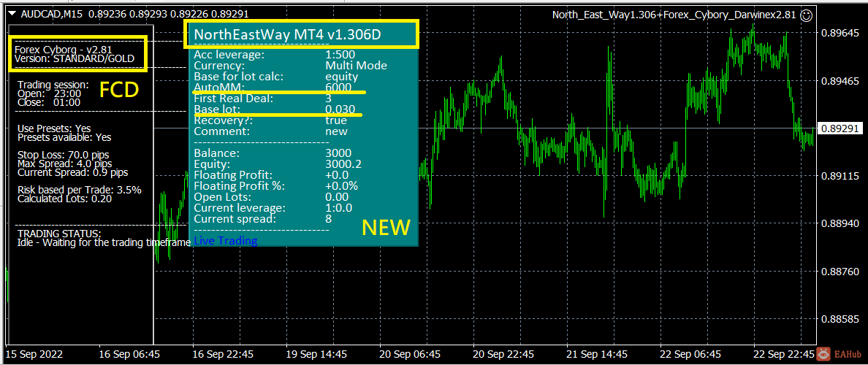Click the 0.89115 price axis label
The height and width of the screenshot is (365, 868).
[x=840, y=177]
